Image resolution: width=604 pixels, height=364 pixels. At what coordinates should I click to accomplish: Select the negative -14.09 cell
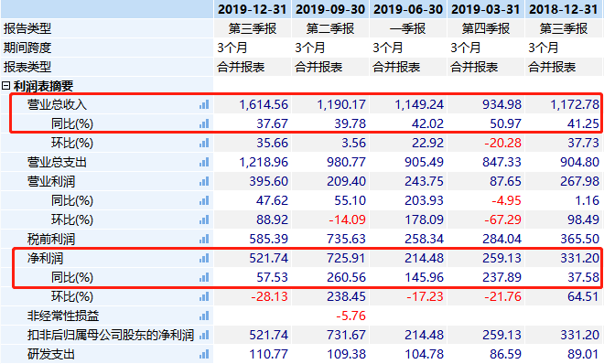point(347,220)
